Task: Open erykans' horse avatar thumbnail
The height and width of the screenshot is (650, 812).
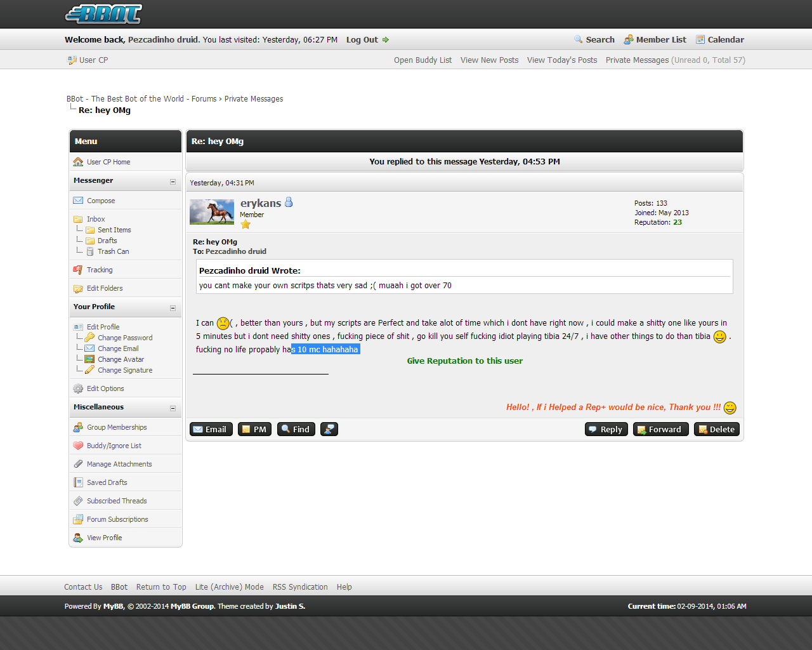Action: (212, 212)
